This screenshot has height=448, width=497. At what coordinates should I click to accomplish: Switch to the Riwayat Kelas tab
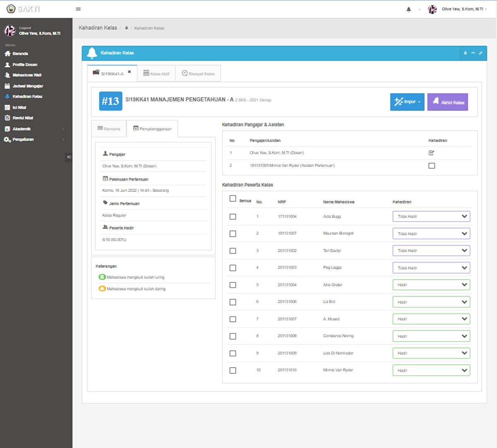coord(198,74)
